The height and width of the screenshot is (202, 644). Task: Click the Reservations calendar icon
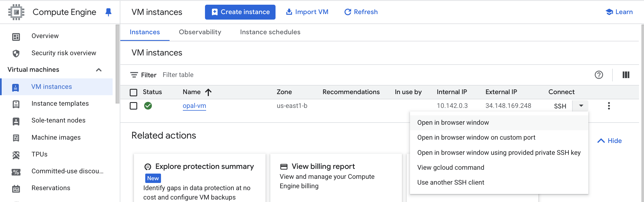coord(16,189)
